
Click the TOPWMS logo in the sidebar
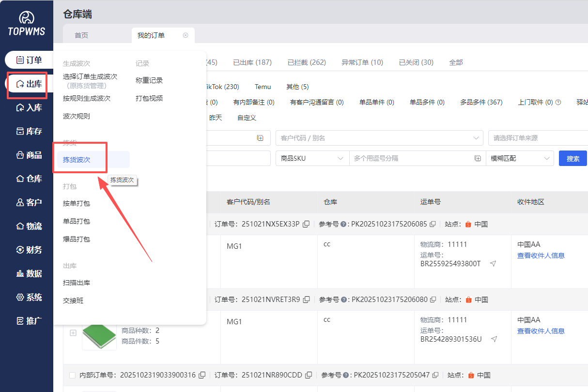tap(26, 24)
